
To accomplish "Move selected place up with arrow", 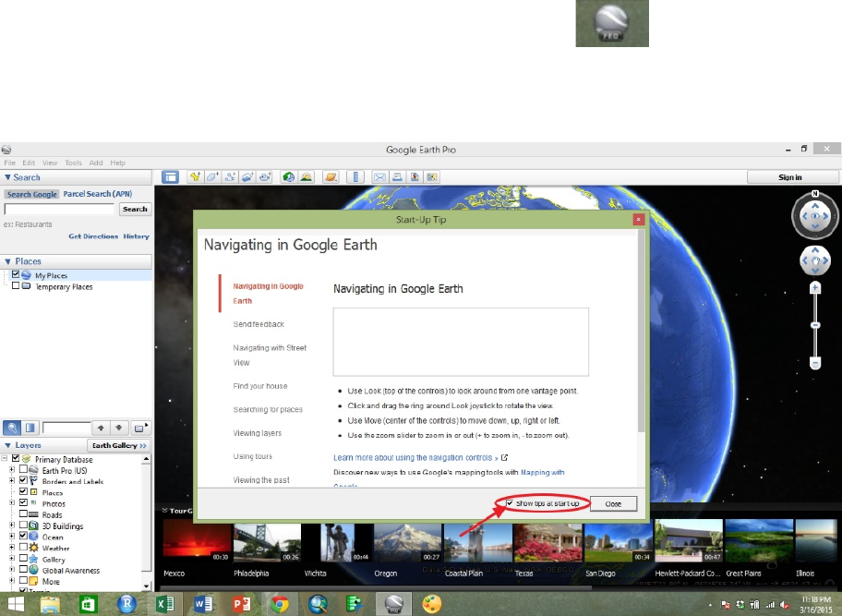I will [x=101, y=428].
